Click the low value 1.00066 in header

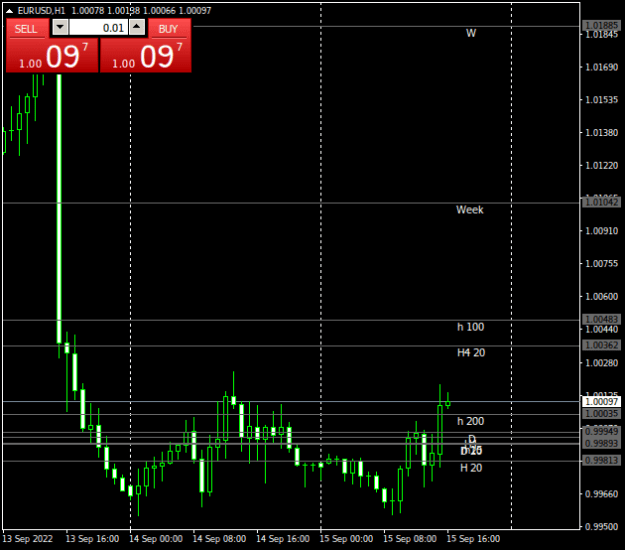pyautogui.click(x=159, y=11)
